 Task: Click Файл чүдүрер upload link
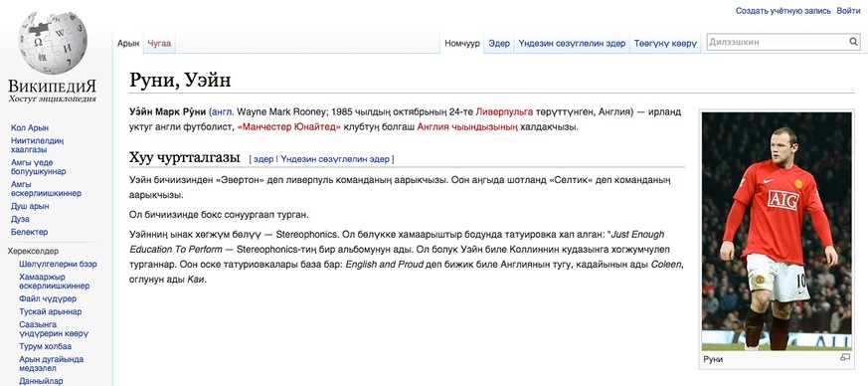click(x=48, y=298)
